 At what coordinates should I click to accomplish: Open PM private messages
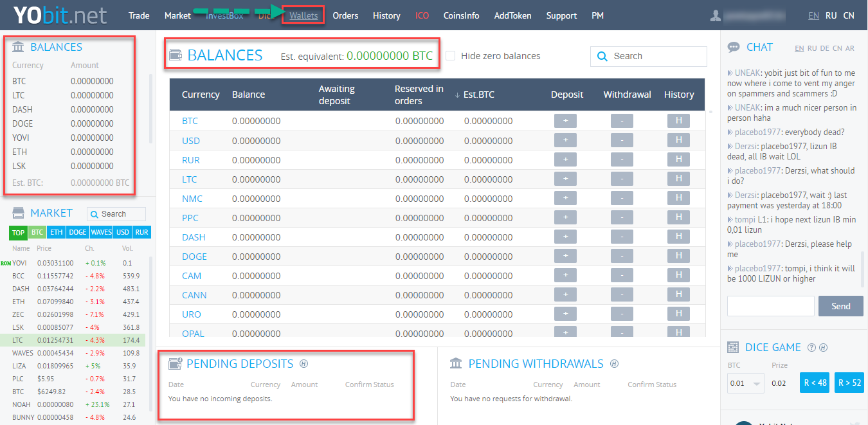click(x=597, y=15)
